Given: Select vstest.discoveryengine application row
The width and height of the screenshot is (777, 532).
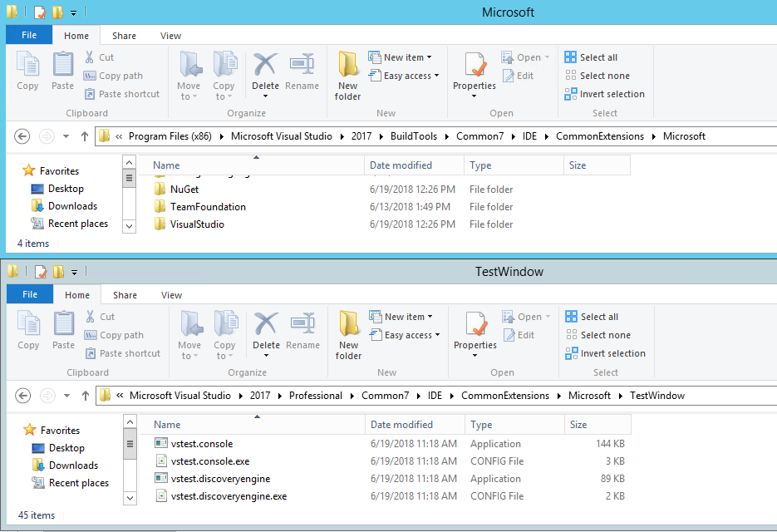Looking at the screenshot, I should pos(390,479).
